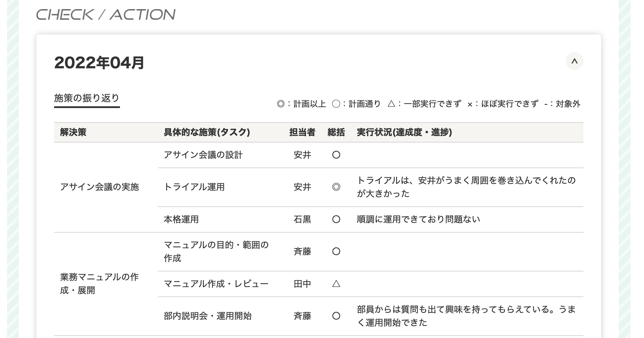Click assignee 田中 in the マニュアル作成・レビュー row

click(x=302, y=284)
